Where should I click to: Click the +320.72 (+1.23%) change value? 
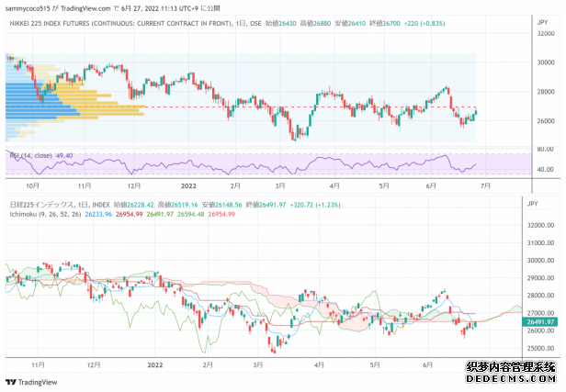(x=315, y=205)
